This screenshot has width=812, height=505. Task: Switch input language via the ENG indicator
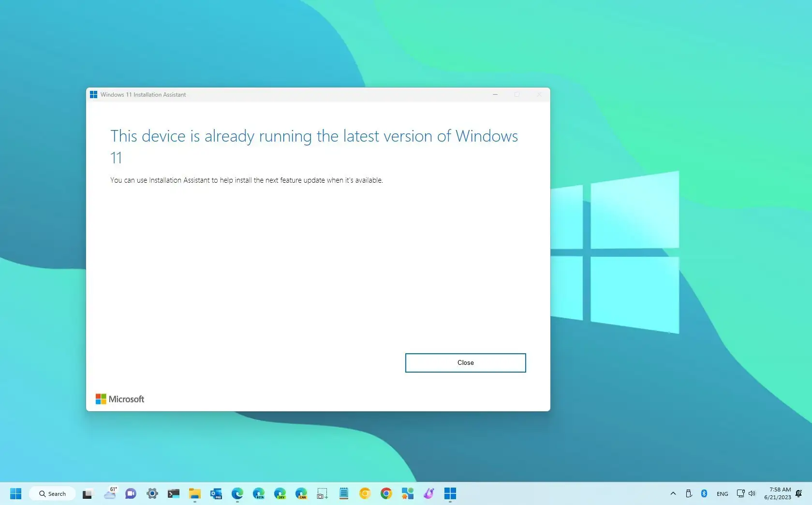click(722, 493)
